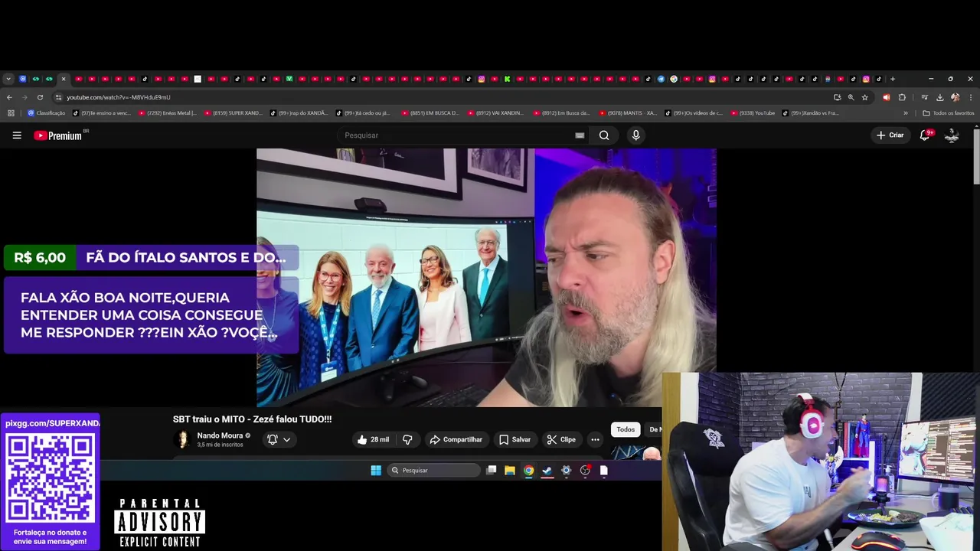Open the (9078) MANTIS bookmark
The height and width of the screenshot is (551, 980).
[x=629, y=113]
